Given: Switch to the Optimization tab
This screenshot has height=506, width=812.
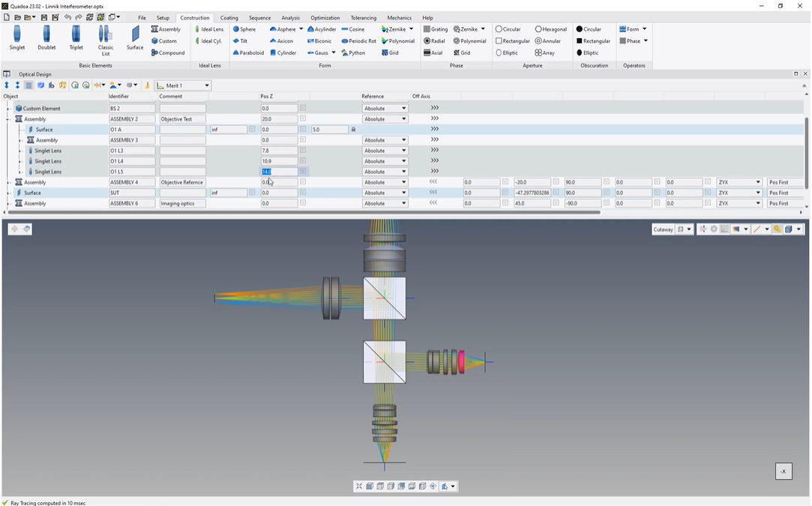Looking at the screenshot, I should tap(325, 17).
